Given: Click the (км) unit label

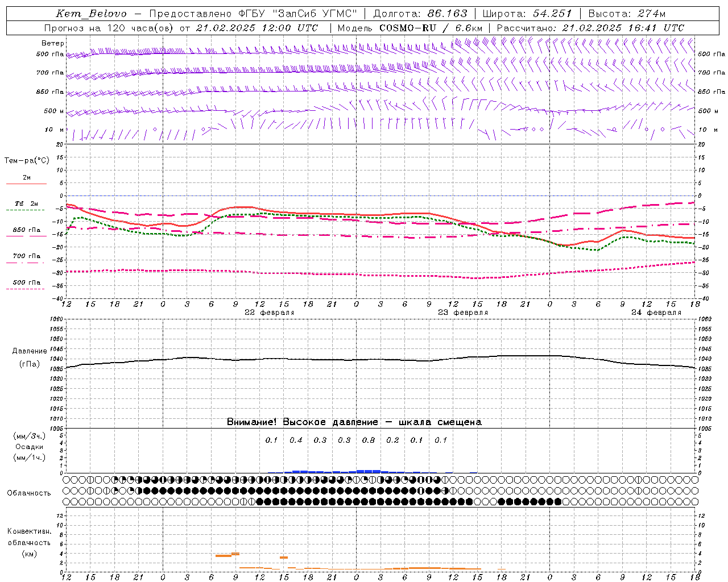Looking at the screenshot, I should tap(30, 554).
